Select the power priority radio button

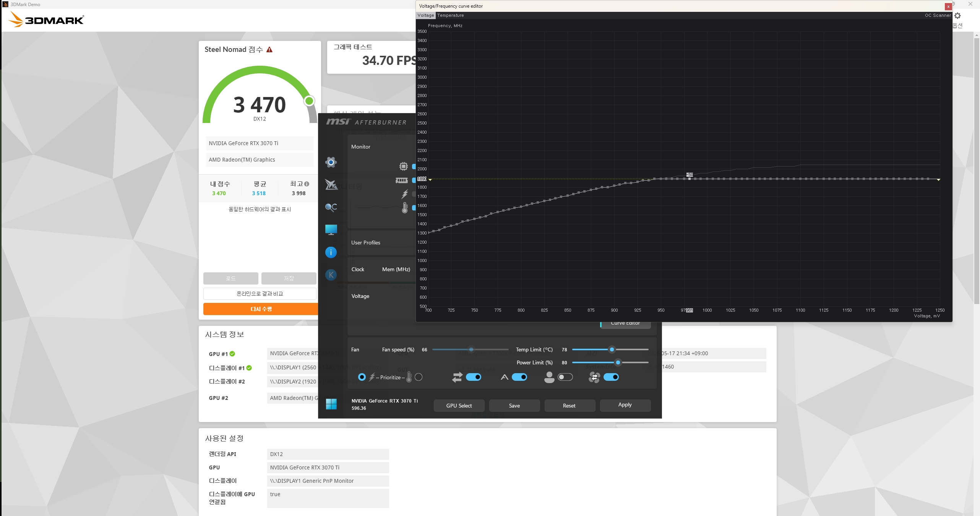click(362, 377)
